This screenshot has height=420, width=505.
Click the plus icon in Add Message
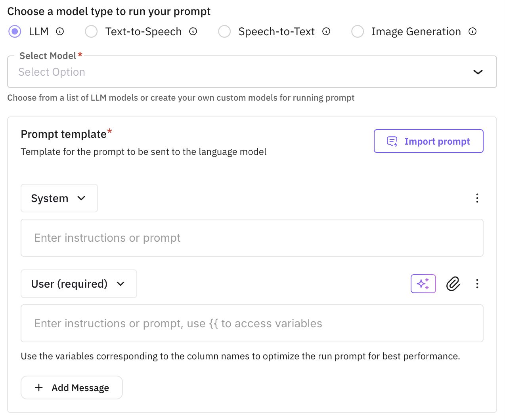[39, 388]
